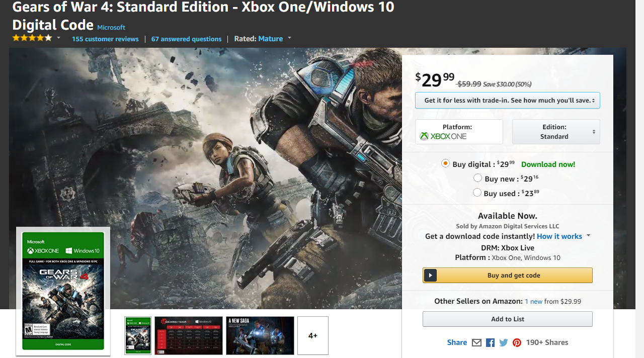
Task: Select Buy digital radio option
Action: [x=445, y=163]
